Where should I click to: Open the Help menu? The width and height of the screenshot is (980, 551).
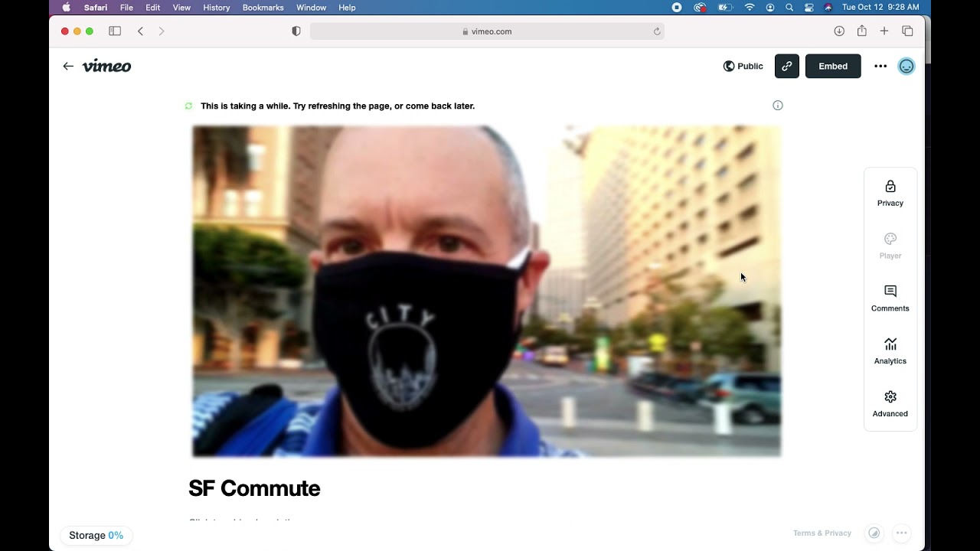(x=347, y=8)
